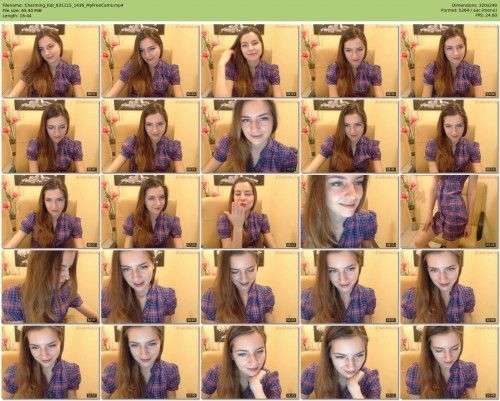The image size is (500, 401).
Task: Click timestamp badge on kiss-blowing thumbnail
Action: click(x=291, y=245)
